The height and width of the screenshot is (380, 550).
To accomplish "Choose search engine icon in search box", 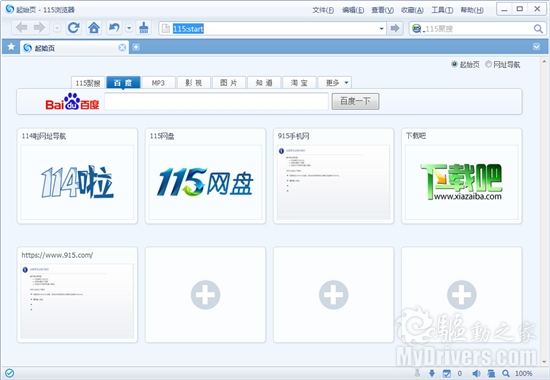I will coord(417,28).
